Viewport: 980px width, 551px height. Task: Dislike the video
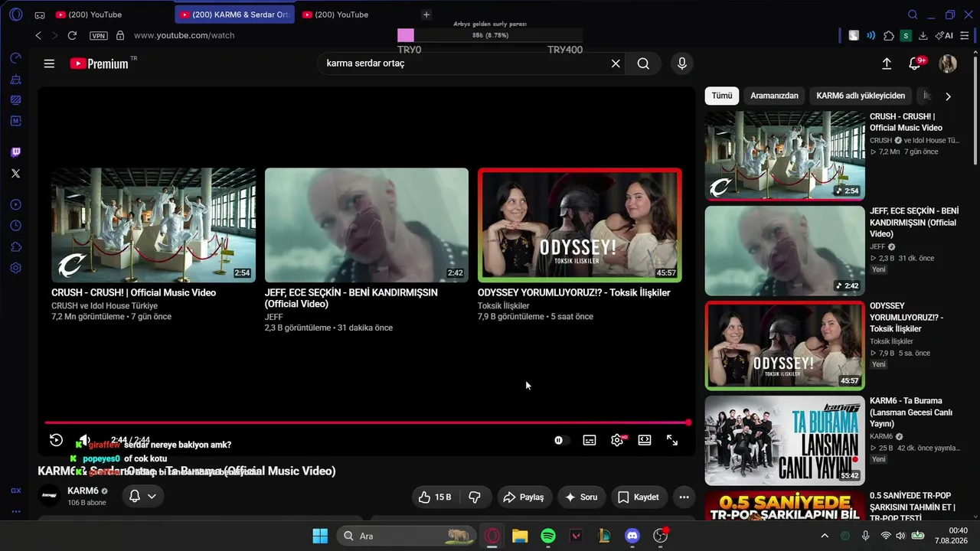pos(475,497)
